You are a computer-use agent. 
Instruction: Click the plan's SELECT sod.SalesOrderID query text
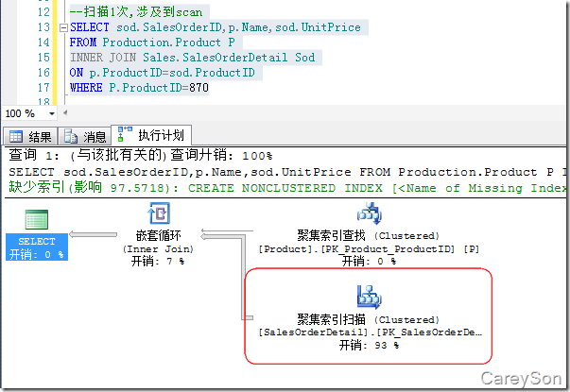[287, 172]
